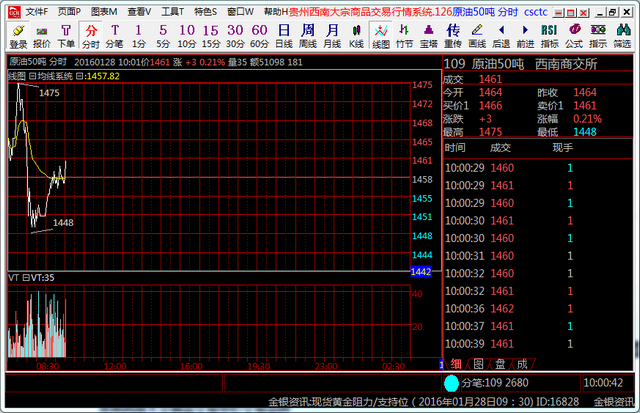The width and height of the screenshot is (640, 413).
Task: Click the 宝塔 tower chart icon
Action: (428, 37)
